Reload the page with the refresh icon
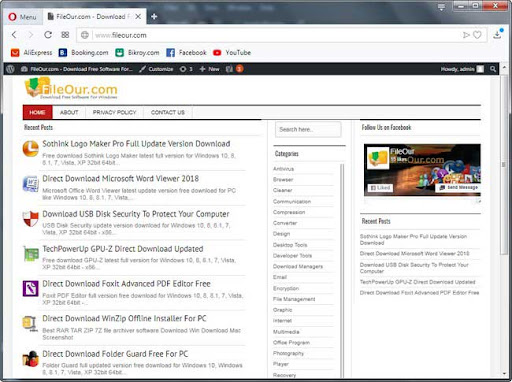512x382 pixels. click(x=48, y=35)
